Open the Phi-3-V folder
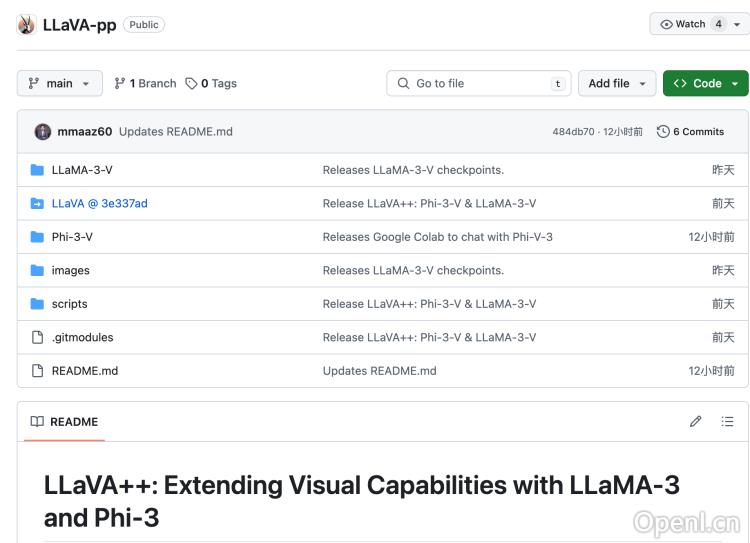The width and height of the screenshot is (750, 543). point(72,237)
